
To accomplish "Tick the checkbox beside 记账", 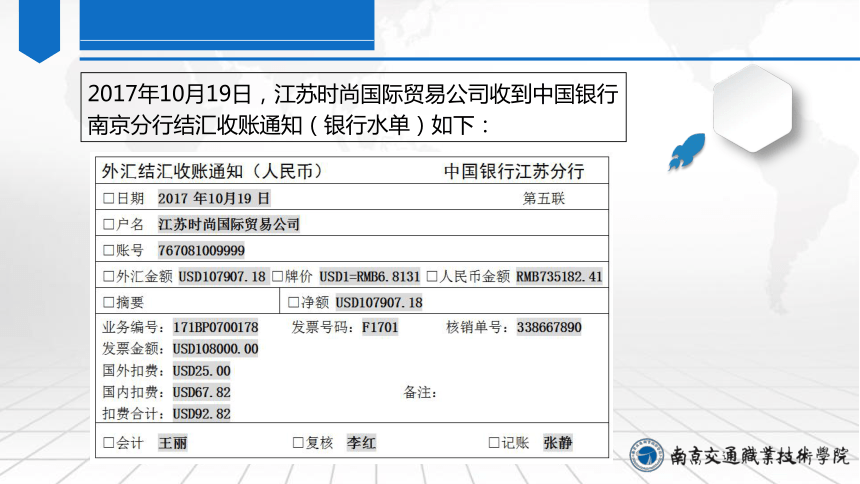I will (494, 443).
